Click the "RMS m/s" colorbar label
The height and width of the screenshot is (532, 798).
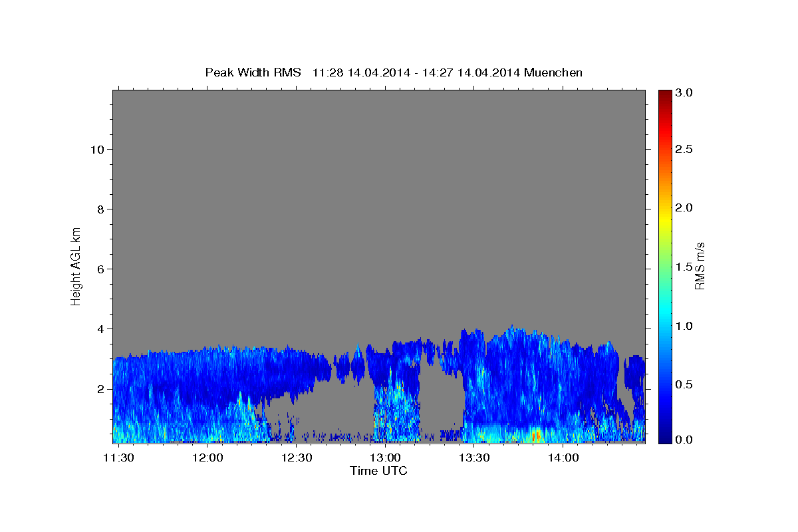[x=699, y=266]
